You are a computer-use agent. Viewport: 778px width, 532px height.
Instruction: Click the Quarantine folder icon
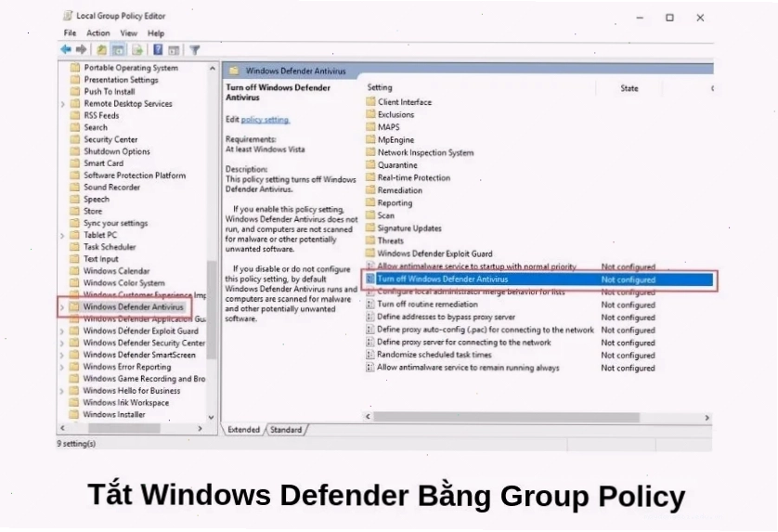pyautogui.click(x=370, y=164)
